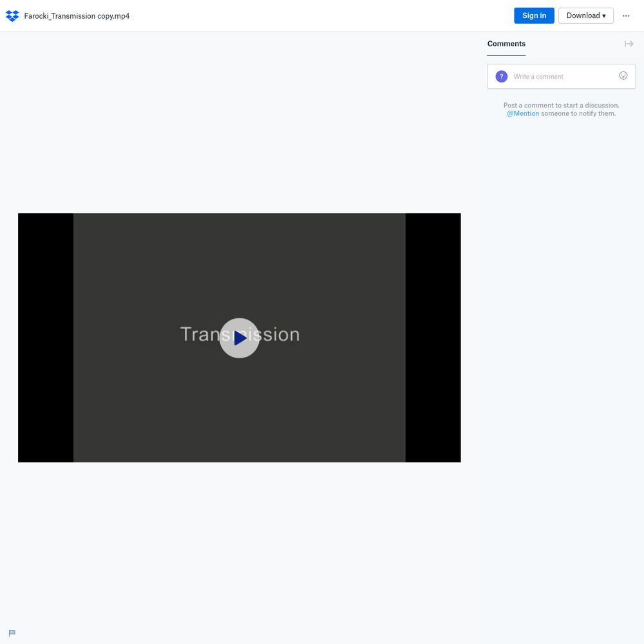Image resolution: width=644 pixels, height=644 pixels.
Task: Click the flag report icon
Action: coord(12,633)
